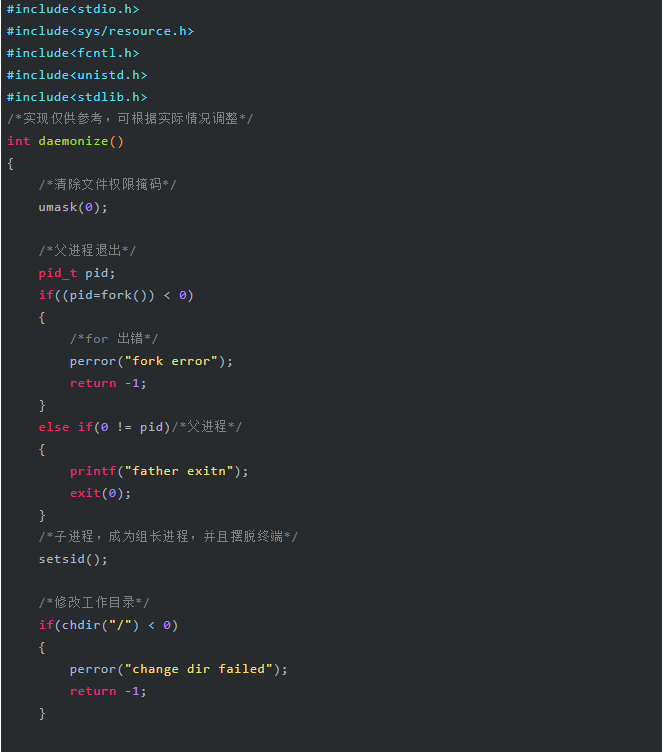Click the exit(0) call
The image size is (662, 752).
[x=100, y=494]
